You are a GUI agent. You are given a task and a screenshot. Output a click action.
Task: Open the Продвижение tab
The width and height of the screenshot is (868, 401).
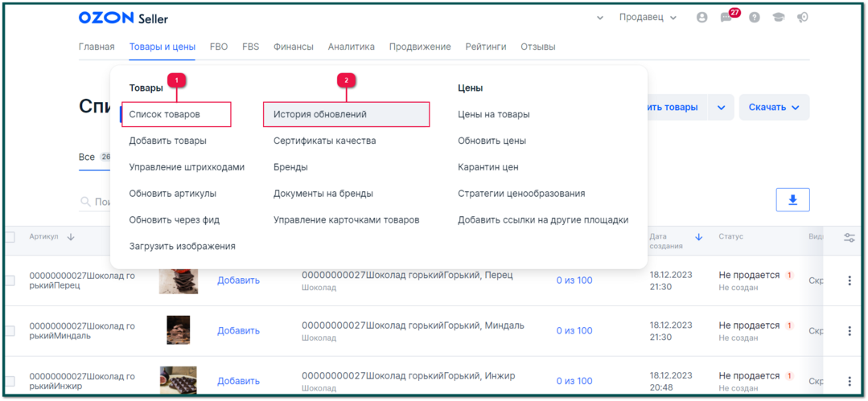pyautogui.click(x=420, y=47)
